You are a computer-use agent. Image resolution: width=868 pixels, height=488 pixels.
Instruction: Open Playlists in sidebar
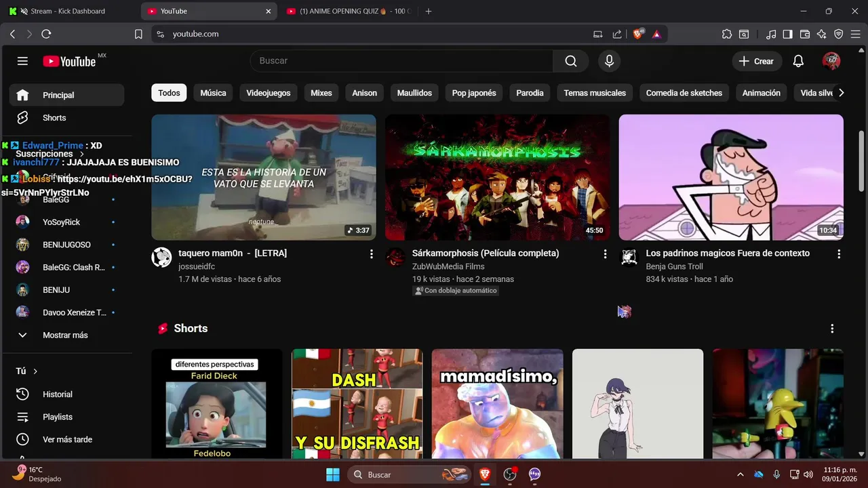pos(66,417)
